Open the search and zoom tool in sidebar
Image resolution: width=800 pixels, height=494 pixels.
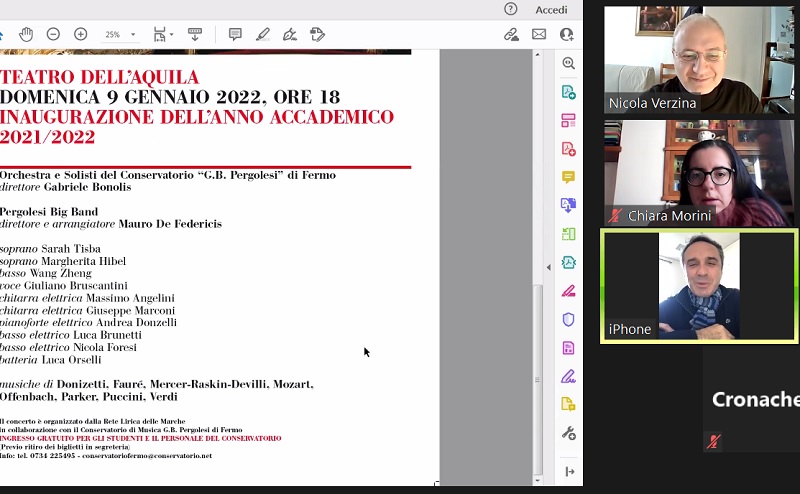pyautogui.click(x=568, y=63)
